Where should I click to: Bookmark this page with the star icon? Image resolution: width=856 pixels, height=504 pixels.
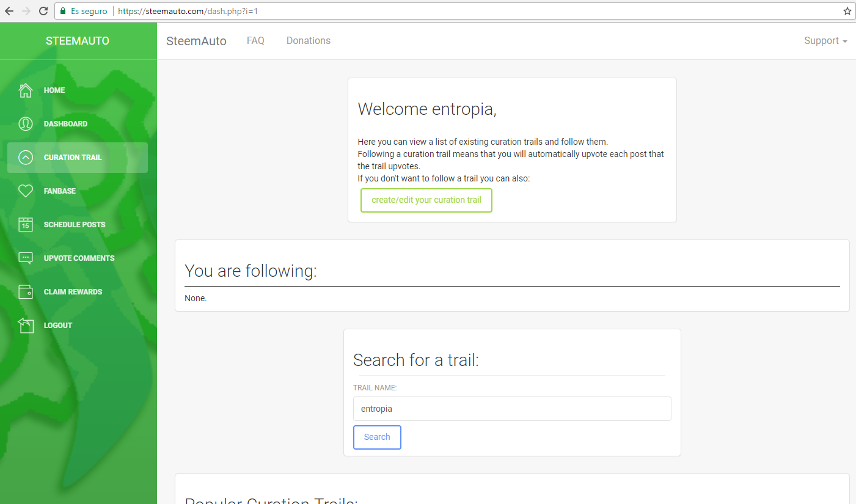click(847, 11)
